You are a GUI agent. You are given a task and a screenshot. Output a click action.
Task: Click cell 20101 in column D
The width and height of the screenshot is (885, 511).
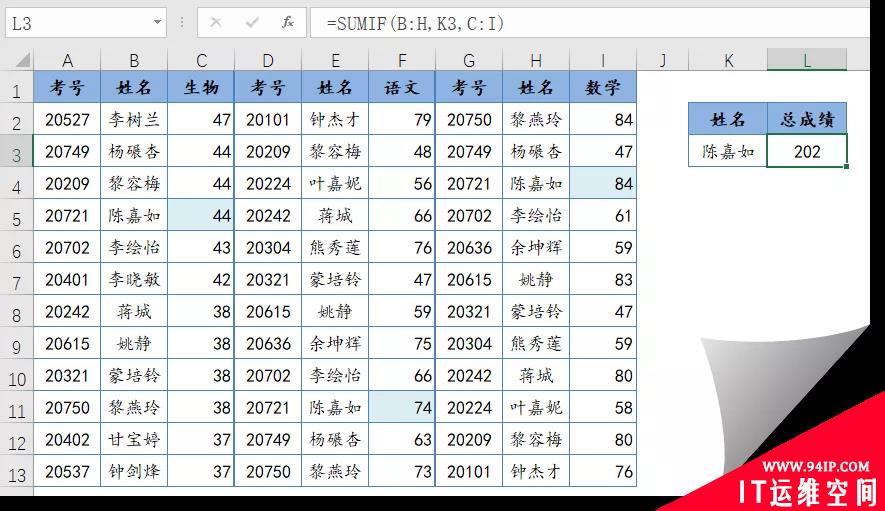coord(268,119)
